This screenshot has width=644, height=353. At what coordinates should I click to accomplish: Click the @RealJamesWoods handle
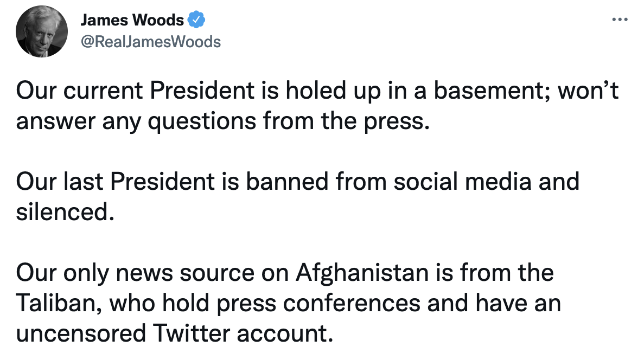tap(150, 42)
